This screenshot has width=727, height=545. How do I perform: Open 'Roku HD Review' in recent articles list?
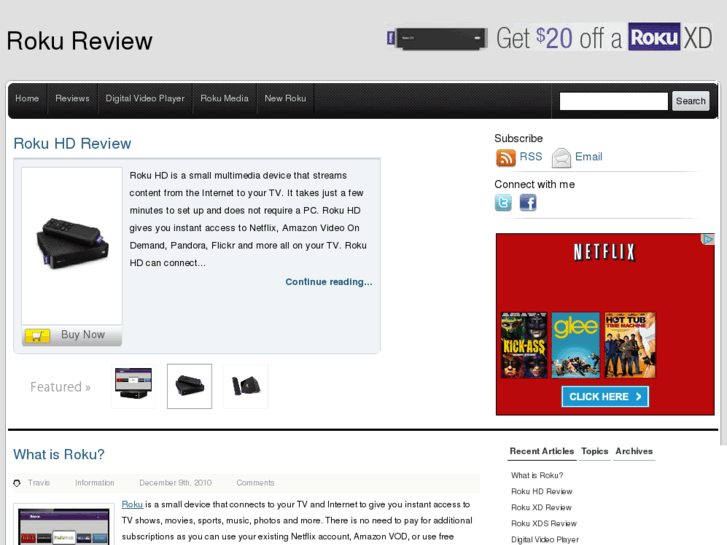(542, 491)
